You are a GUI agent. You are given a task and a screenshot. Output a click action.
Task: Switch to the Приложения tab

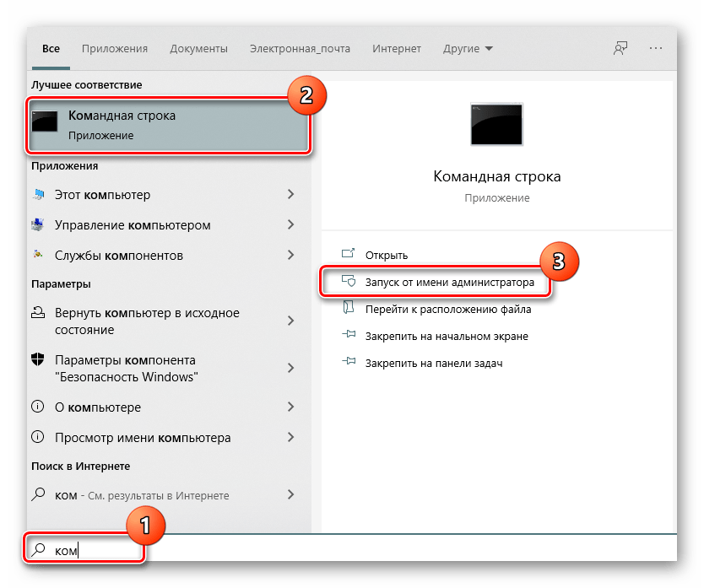[115, 49]
